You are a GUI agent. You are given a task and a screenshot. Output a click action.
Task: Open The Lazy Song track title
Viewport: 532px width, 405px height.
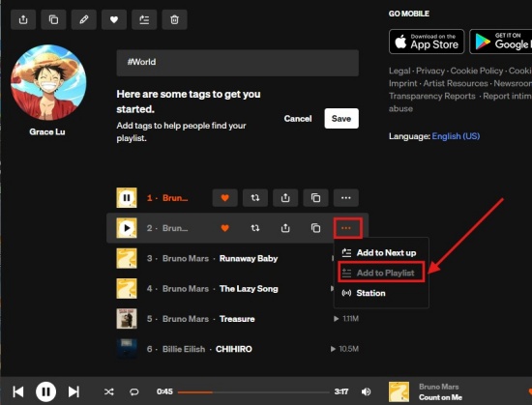click(249, 289)
